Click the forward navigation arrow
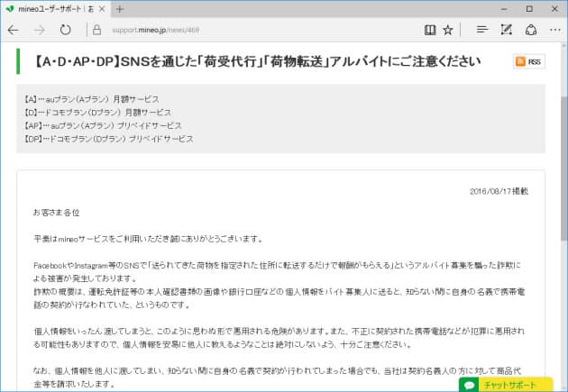This screenshot has height=392, width=568. pos(39,30)
